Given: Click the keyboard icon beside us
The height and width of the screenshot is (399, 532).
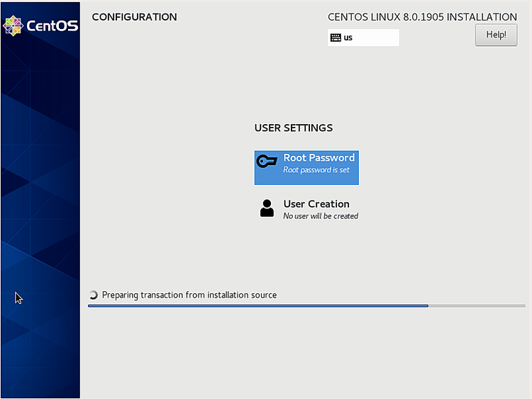Looking at the screenshot, I should 336,38.
